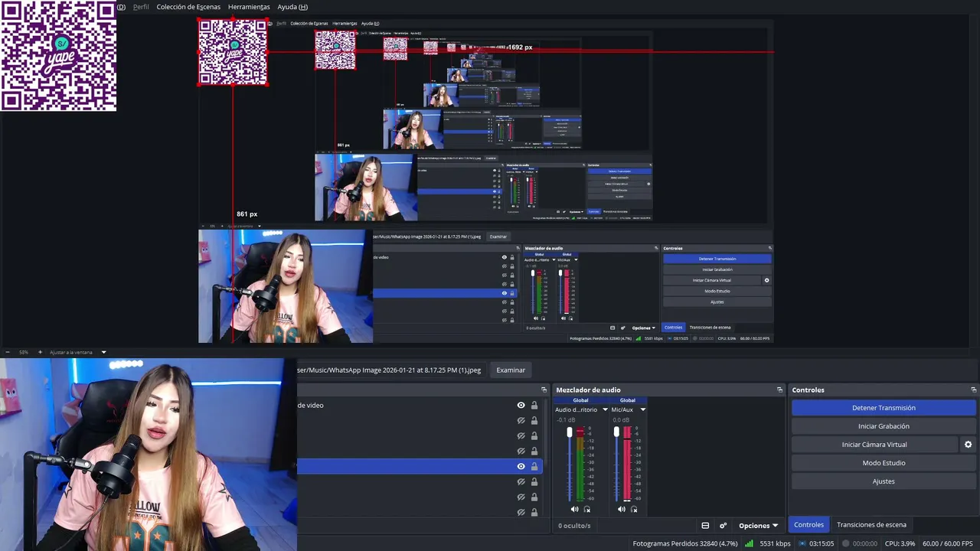Click the '0 oculto/s' hidden sources label

tap(574, 526)
